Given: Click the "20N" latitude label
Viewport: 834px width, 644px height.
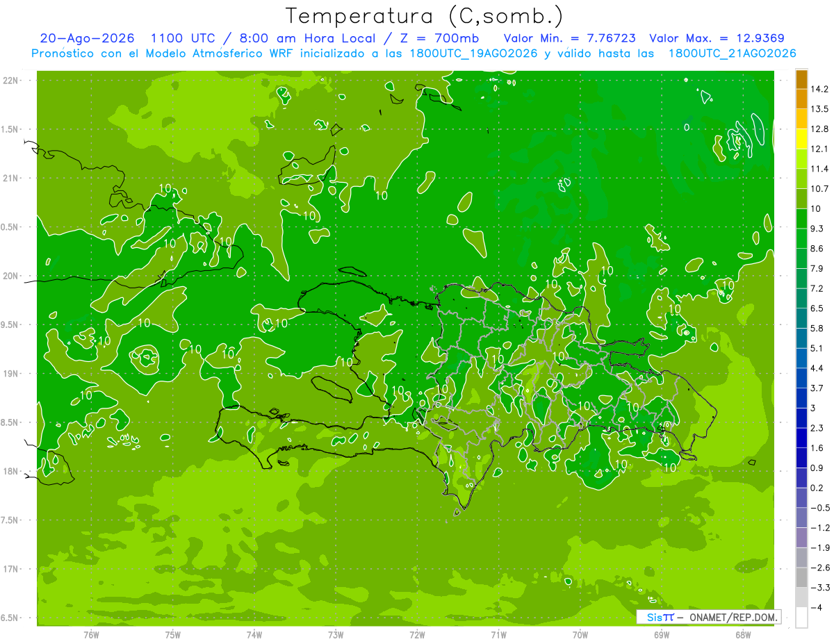Looking at the screenshot, I should coord(10,276).
